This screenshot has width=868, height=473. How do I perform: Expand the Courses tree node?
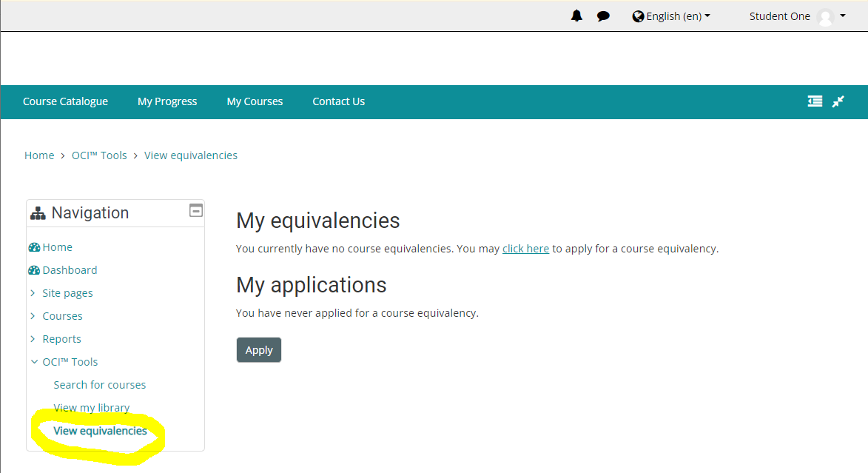click(33, 316)
